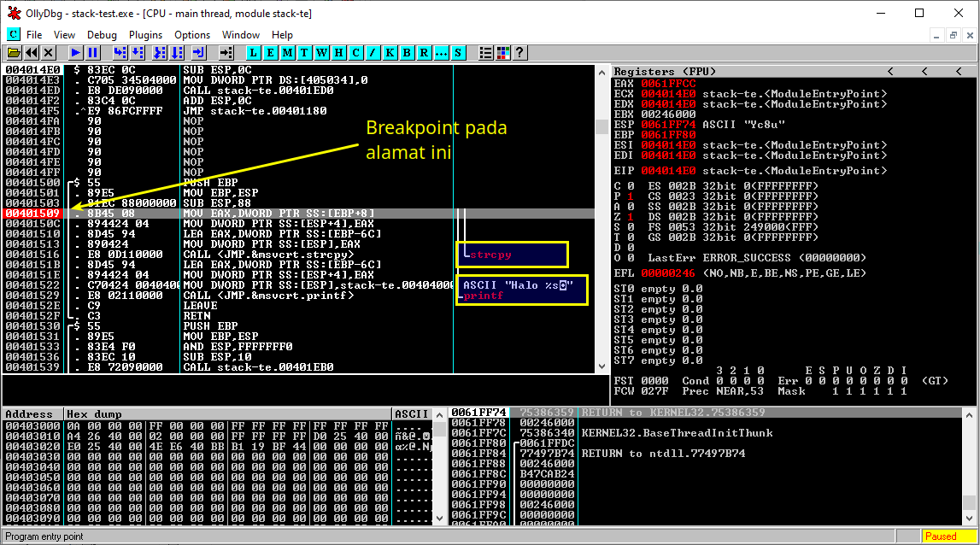Click the Address column header in dump
The height and width of the screenshot is (545, 980).
pos(33,413)
